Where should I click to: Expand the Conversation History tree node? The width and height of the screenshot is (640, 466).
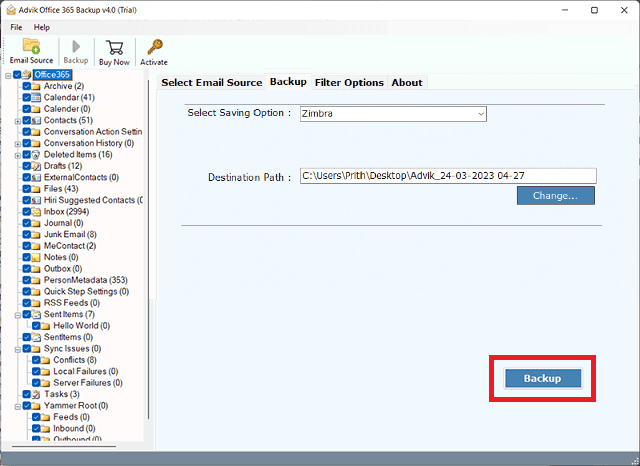18,144
